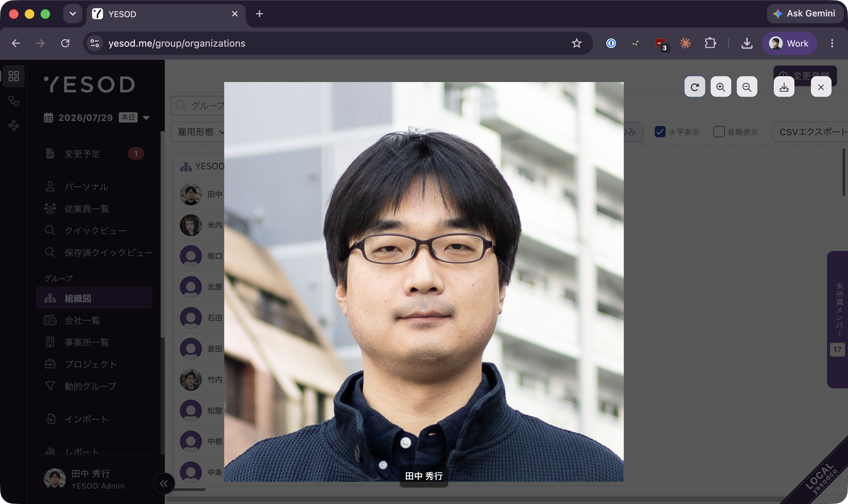Rotate the image in the viewer
The height and width of the screenshot is (504, 848).
pos(694,87)
